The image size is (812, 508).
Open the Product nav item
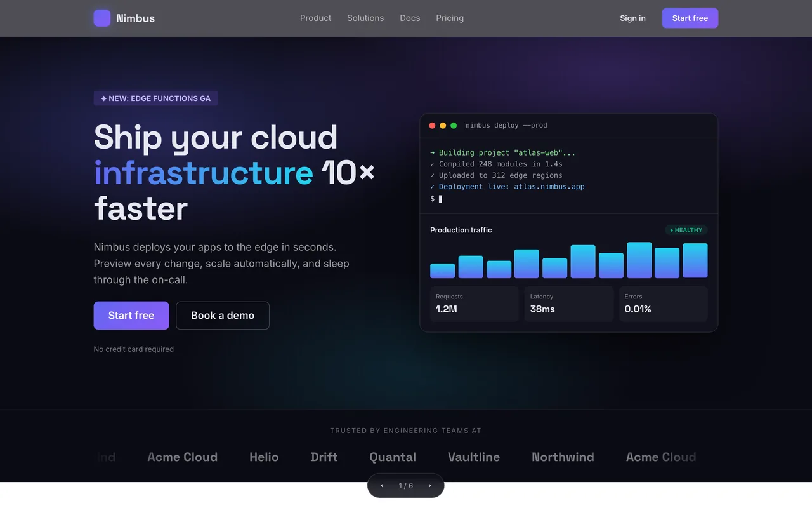[x=315, y=18]
